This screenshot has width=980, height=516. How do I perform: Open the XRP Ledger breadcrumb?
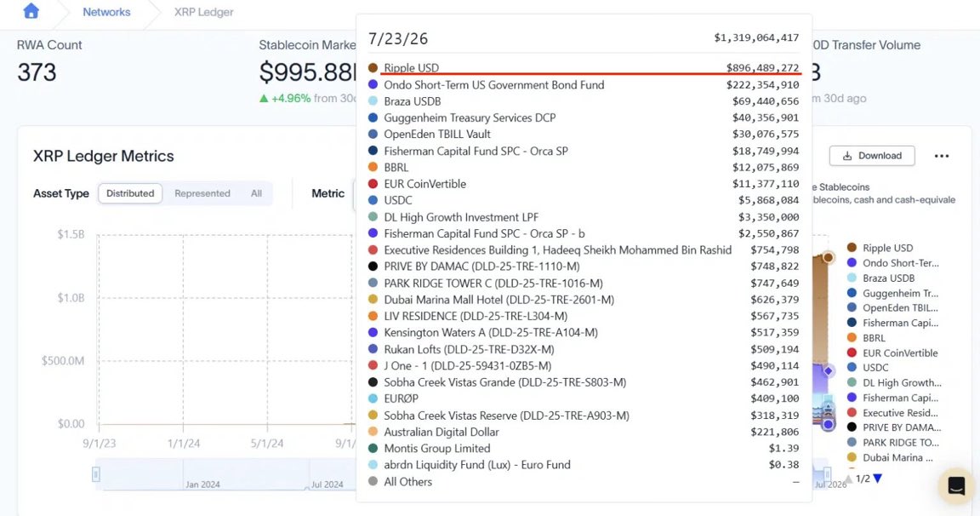coord(204,12)
